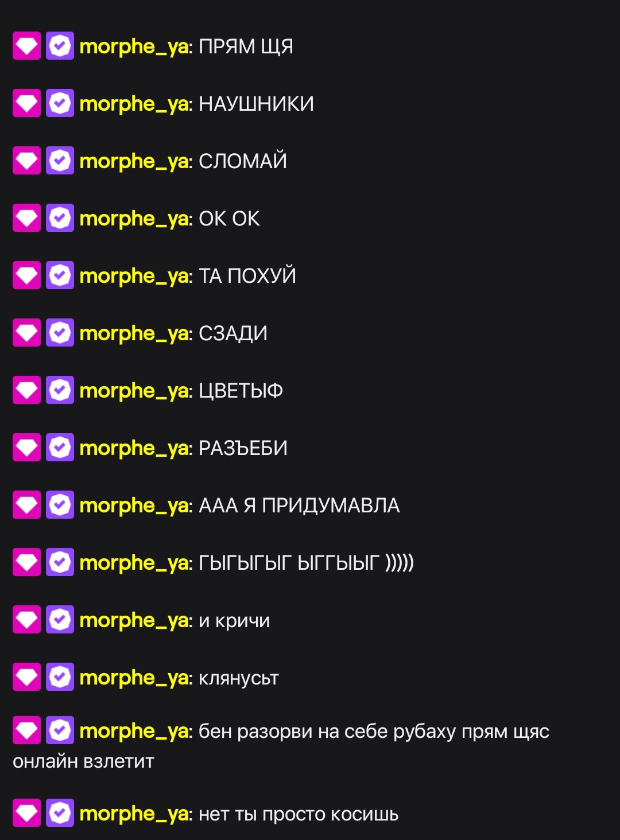
Task: Click the message text "ААА Я ПРИДУМАВЛА"
Action: (x=299, y=505)
